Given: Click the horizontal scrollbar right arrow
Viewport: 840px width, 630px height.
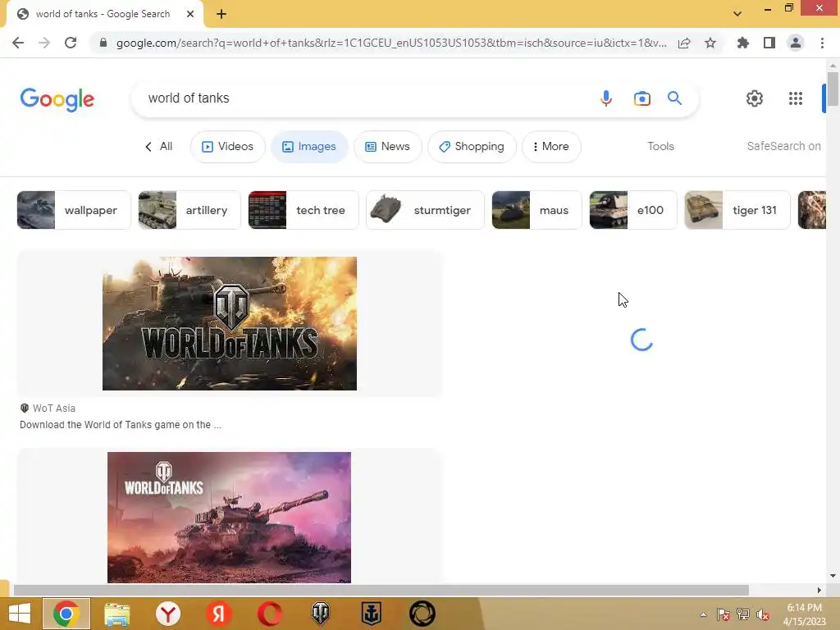Looking at the screenshot, I should coord(819,591).
